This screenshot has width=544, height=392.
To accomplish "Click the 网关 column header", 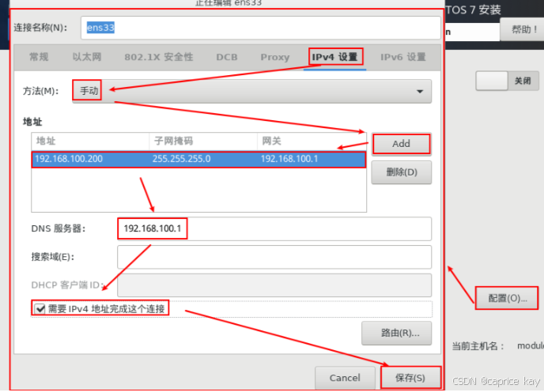I will point(312,141).
